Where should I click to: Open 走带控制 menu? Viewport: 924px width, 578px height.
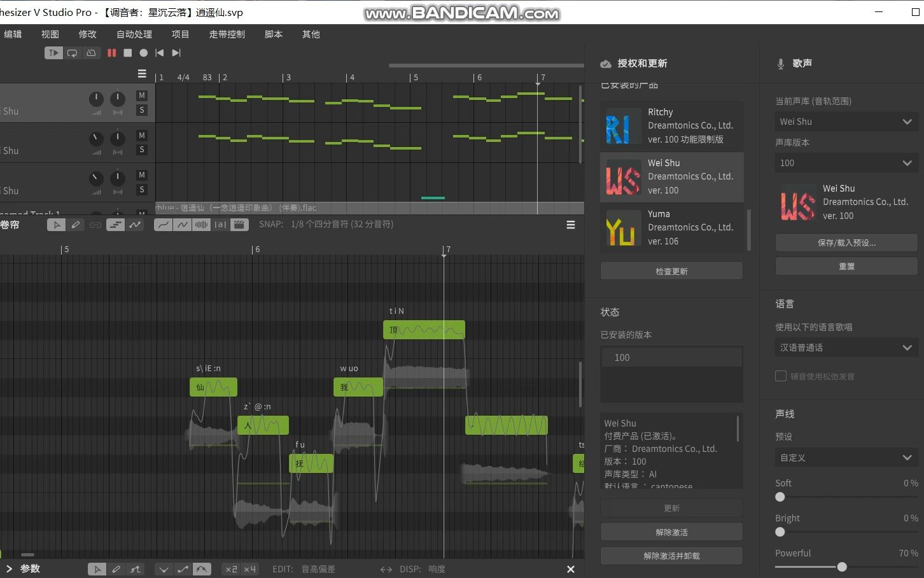[227, 34]
